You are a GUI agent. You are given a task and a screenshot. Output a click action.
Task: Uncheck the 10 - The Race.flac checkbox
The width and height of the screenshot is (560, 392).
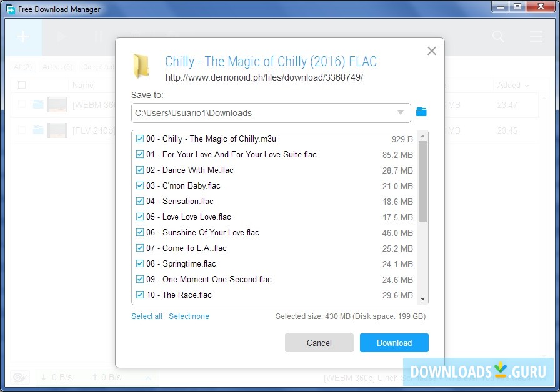(x=140, y=295)
